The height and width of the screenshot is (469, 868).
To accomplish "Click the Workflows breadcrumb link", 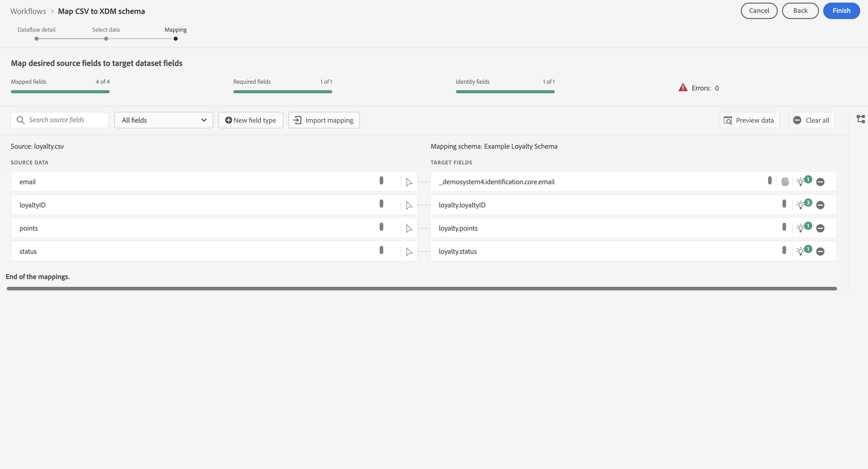I will point(28,11).
